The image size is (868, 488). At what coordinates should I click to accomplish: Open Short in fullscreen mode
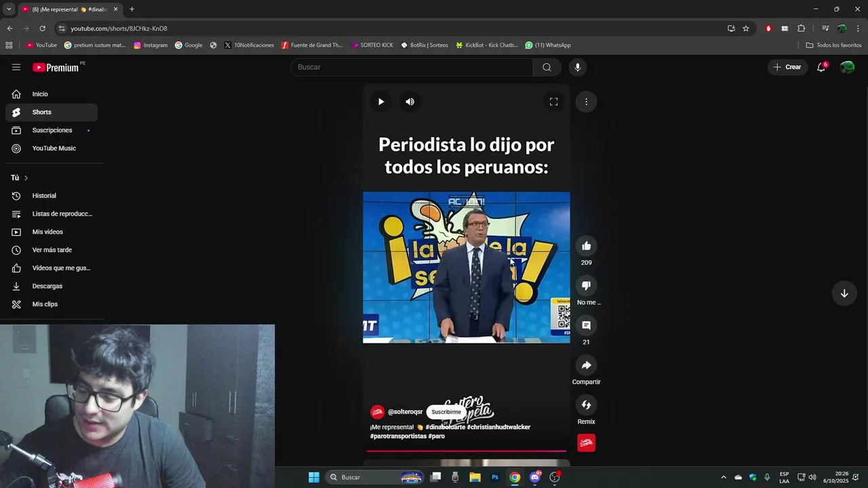(553, 102)
